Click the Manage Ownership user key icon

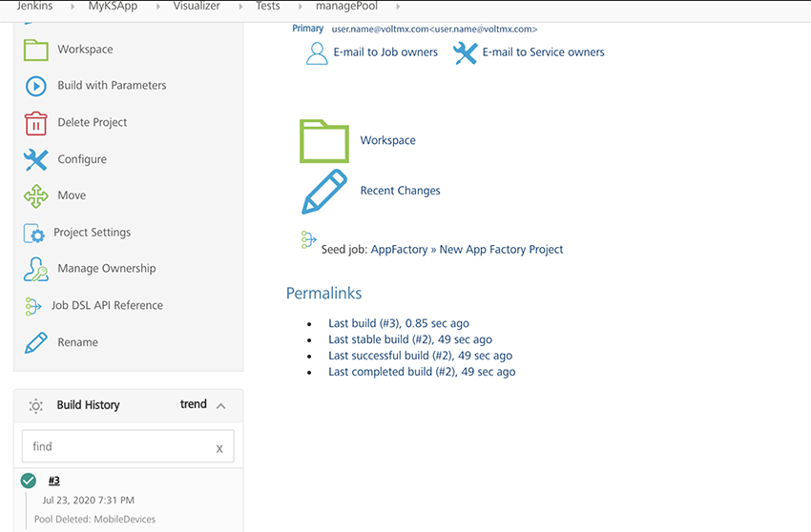(35, 270)
